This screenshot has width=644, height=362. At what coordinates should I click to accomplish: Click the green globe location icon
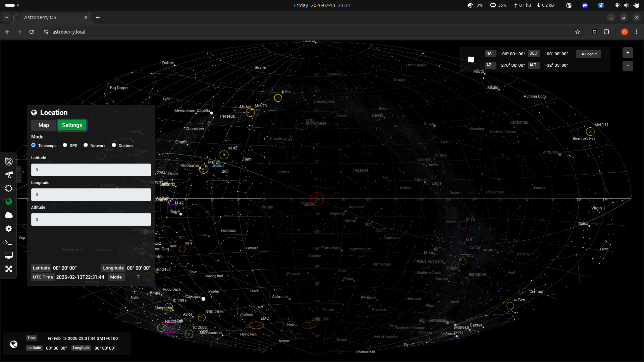point(9,202)
